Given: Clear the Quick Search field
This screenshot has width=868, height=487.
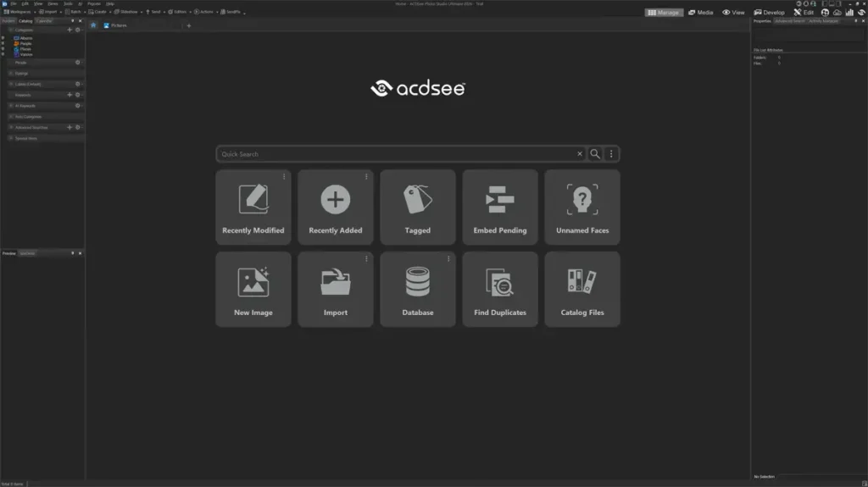Looking at the screenshot, I should (x=580, y=154).
